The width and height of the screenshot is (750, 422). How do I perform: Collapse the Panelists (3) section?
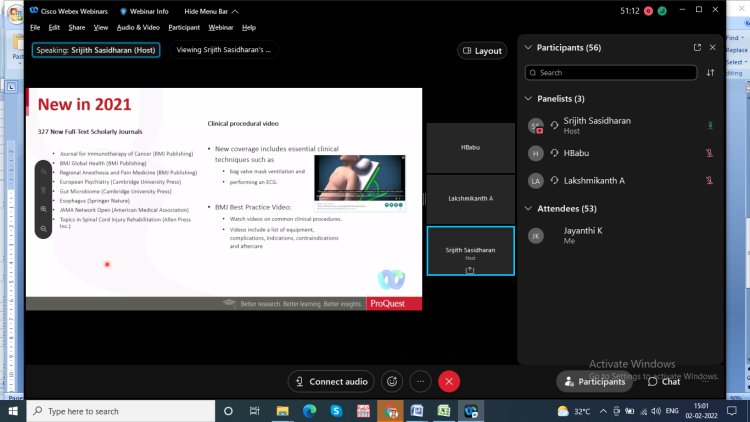(528, 99)
